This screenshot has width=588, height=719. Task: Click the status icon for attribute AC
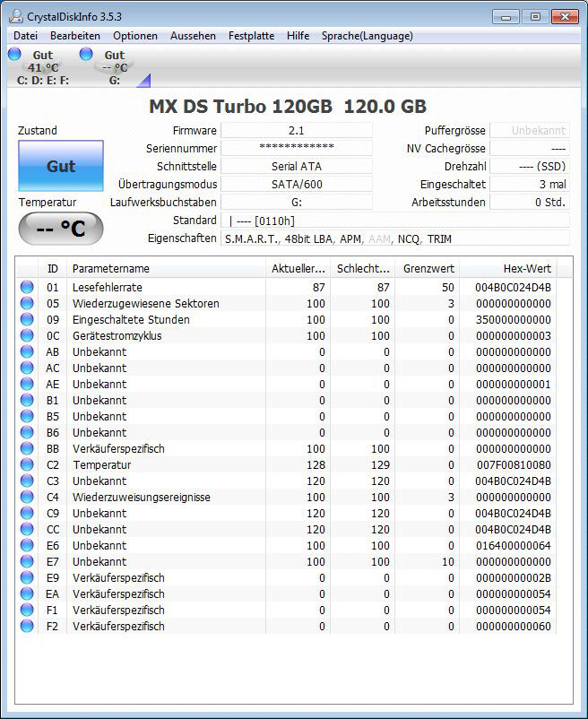(x=27, y=368)
